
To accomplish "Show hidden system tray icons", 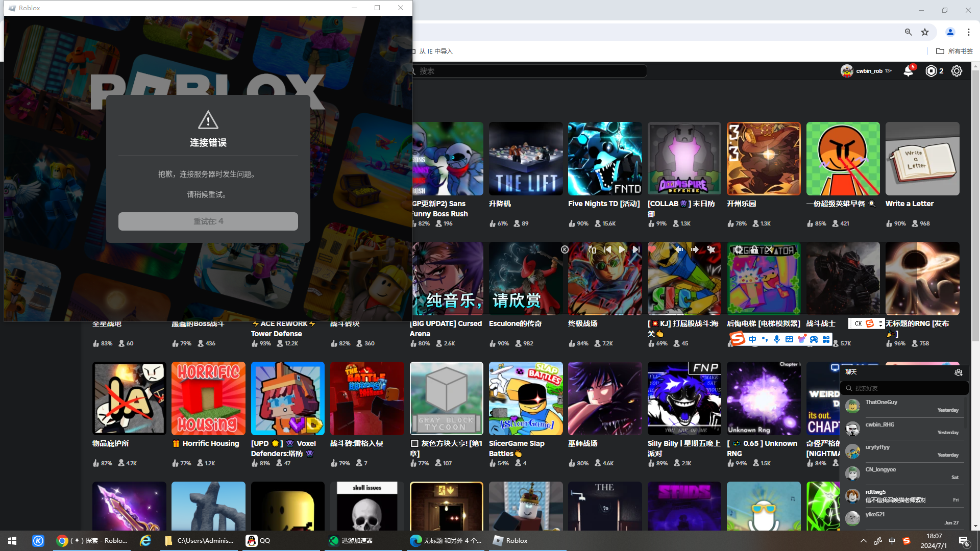I will point(863,541).
